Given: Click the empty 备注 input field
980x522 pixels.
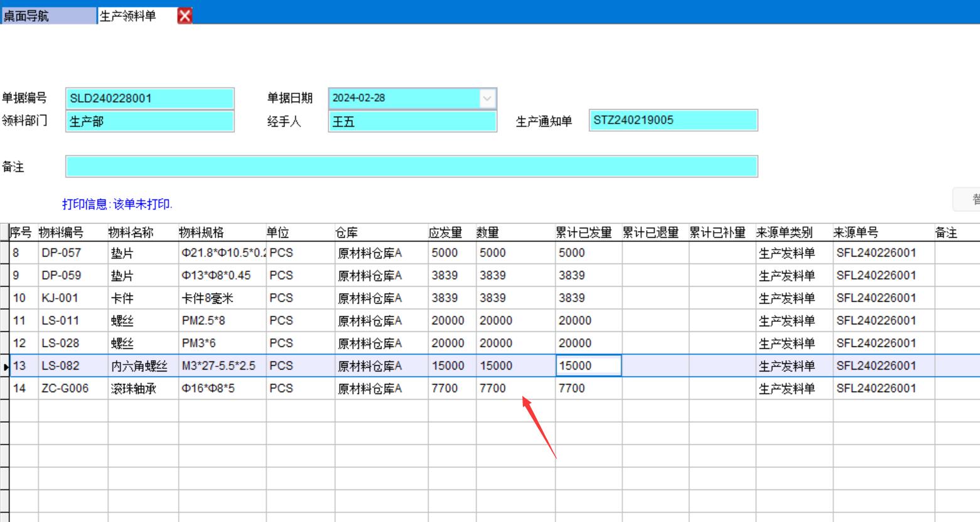Looking at the screenshot, I should [x=411, y=167].
